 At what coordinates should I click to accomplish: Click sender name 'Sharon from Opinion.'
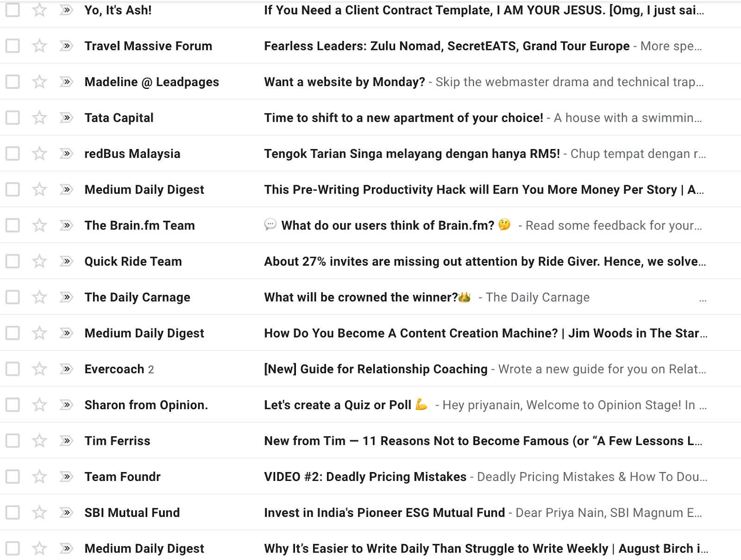pos(146,405)
